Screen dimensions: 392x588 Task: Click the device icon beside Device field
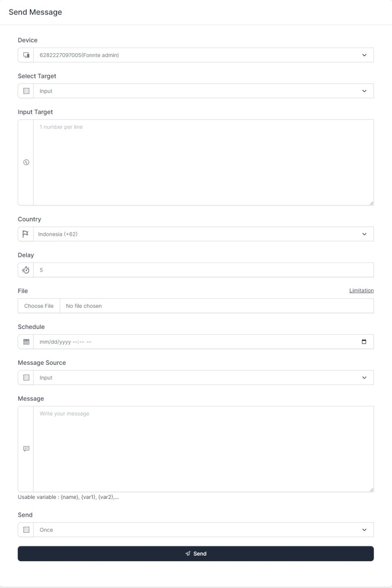[26, 55]
